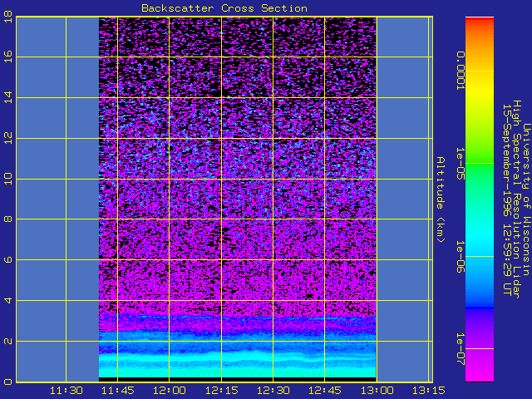
Task: Click the 1e-07 colorbar label
Action: click(x=460, y=349)
